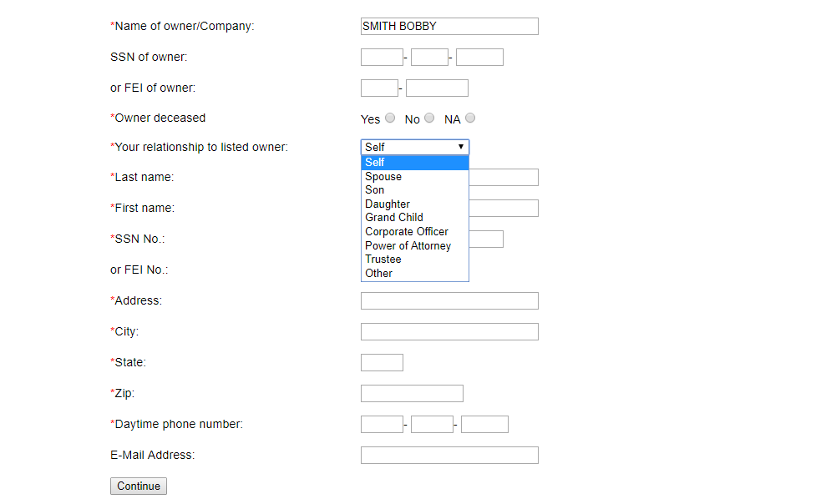The image size is (821, 504).
Task: Click the E-Mail Address field
Action: 449,456
